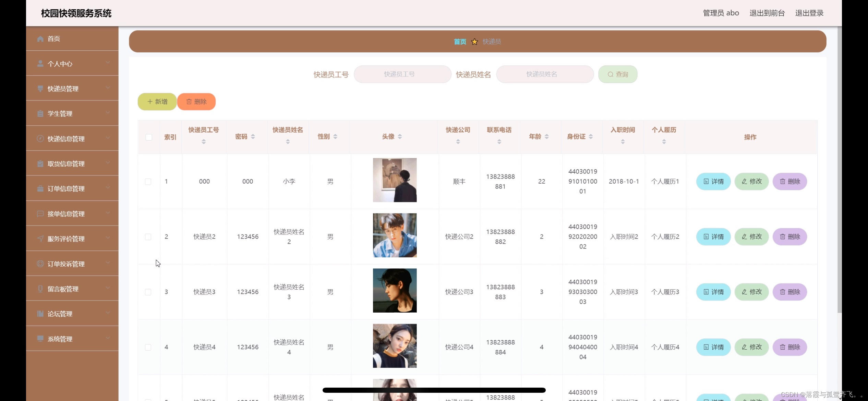The width and height of the screenshot is (868, 401).
Task: Sort by 密码 column arrows
Action: point(253,136)
